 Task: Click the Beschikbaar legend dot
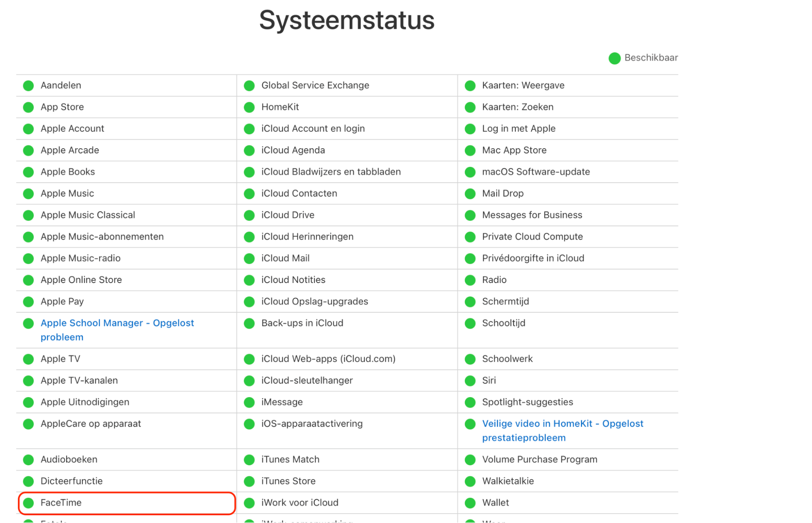pyautogui.click(x=614, y=58)
